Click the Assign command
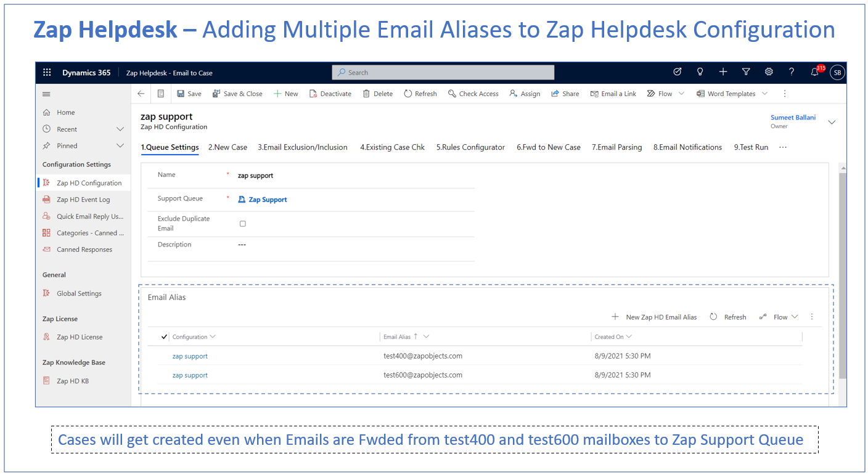Screen dimensions: 868x475 tap(525, 94)
